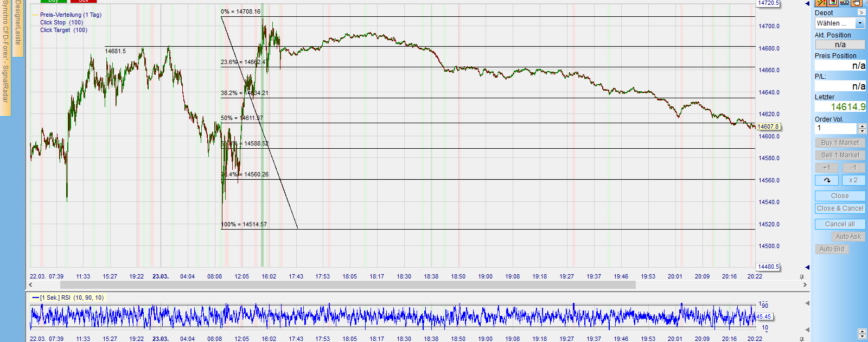Click Sell 1 Market button

click(x=840, y=155)
